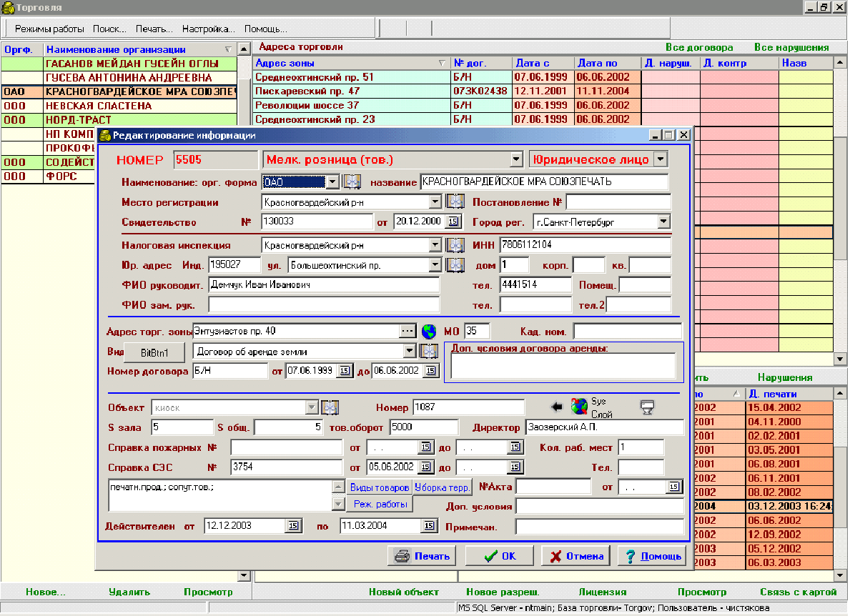The height and width of the screenshot is (616, 850).
Task: Click ellipsis button beside Энтузиастов пр. 40
Action: [x=407, y=332]
